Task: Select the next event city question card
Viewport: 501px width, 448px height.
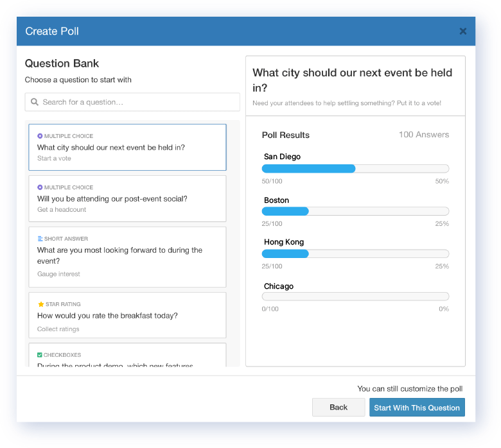Action: pos(127,148)
